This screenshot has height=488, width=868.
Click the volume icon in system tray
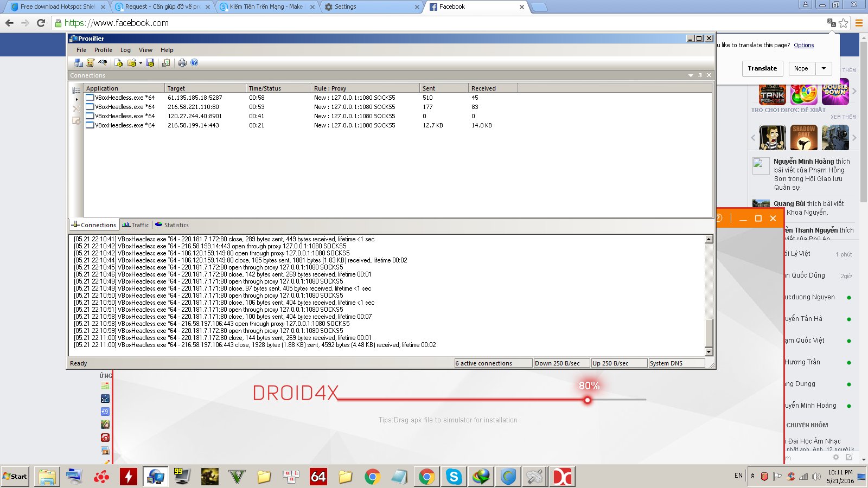[x=816, y=477]
